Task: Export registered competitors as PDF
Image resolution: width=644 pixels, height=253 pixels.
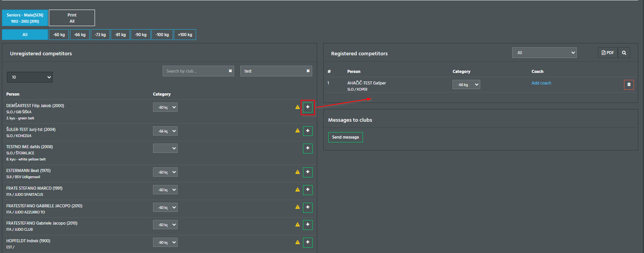Action: (608, 53)
